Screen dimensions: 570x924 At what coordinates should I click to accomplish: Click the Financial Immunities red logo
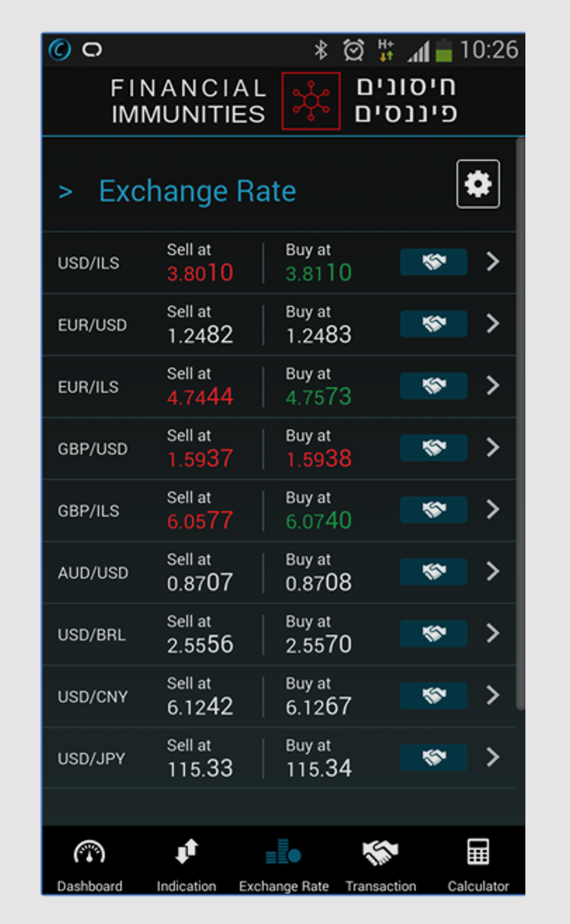pyautogui.click(x=311, y=101)
